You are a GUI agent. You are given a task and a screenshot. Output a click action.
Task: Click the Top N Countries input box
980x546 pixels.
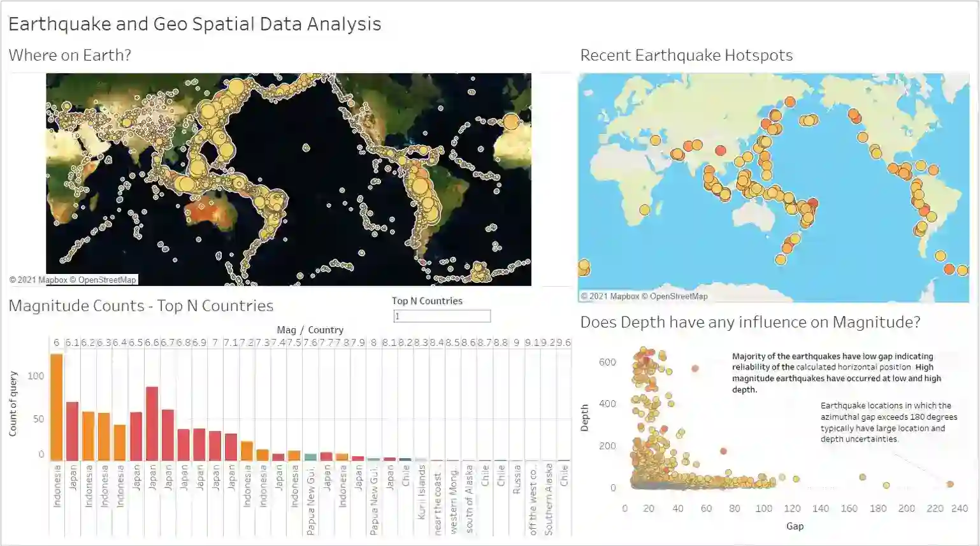442,316
